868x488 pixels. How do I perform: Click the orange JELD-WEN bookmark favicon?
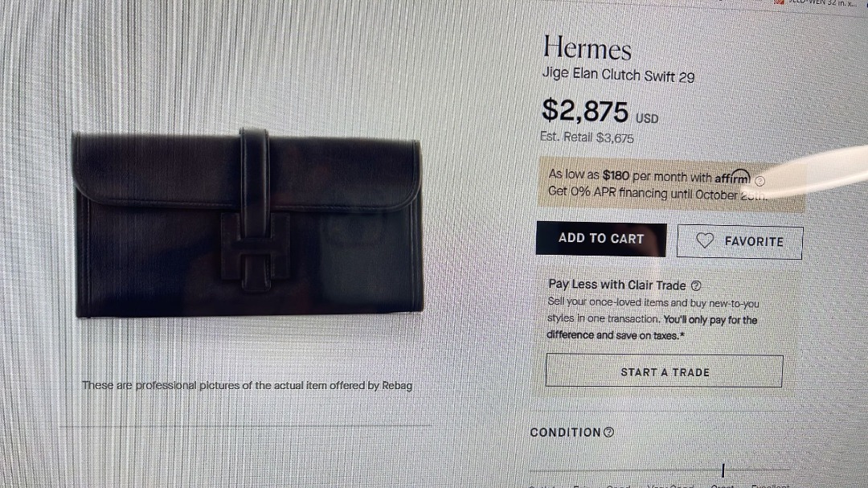pos(780,2)
